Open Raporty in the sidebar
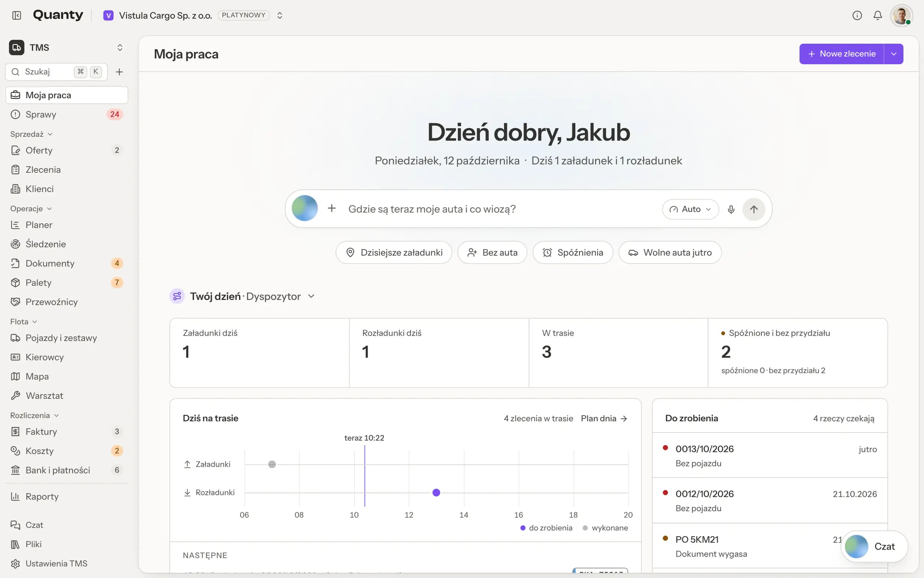 [x=66, y=496]
